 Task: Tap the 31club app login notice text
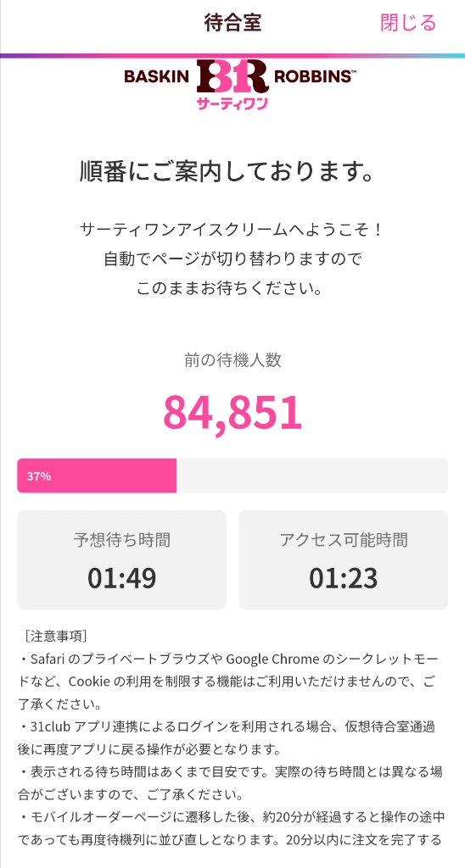[227, 738]
